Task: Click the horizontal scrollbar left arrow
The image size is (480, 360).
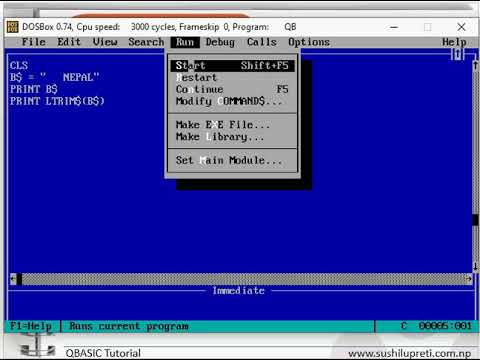Action: (x=13, y=279)
